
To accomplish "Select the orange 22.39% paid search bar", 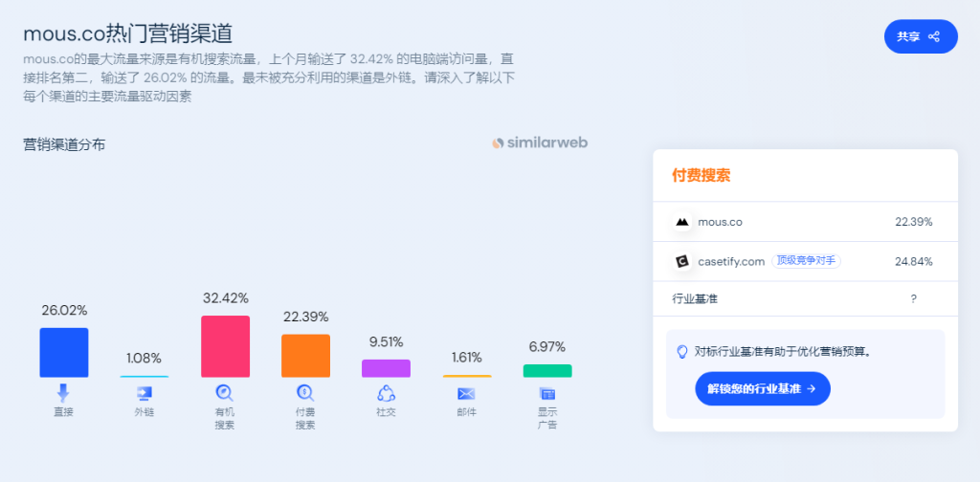I will (x=305, y=356).
